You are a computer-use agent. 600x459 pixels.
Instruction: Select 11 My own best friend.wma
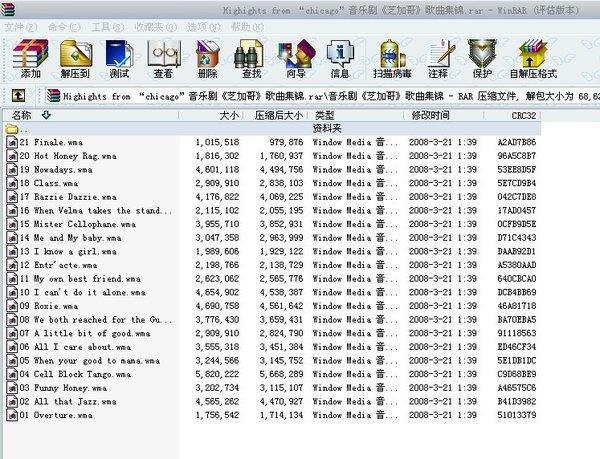(80, 279)
